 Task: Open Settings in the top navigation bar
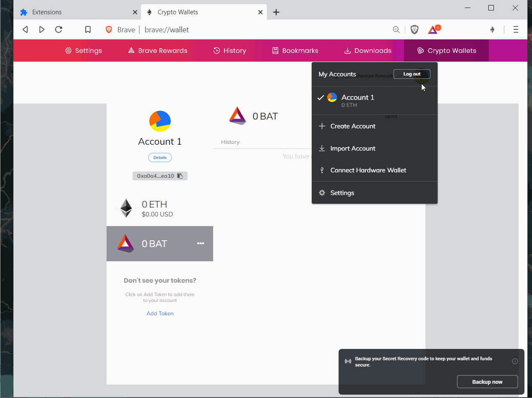(83, 51)
